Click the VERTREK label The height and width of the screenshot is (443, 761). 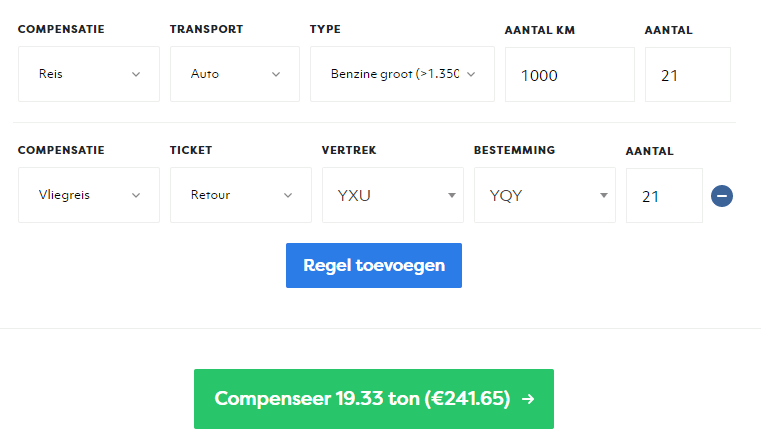[x=348, y=150]
